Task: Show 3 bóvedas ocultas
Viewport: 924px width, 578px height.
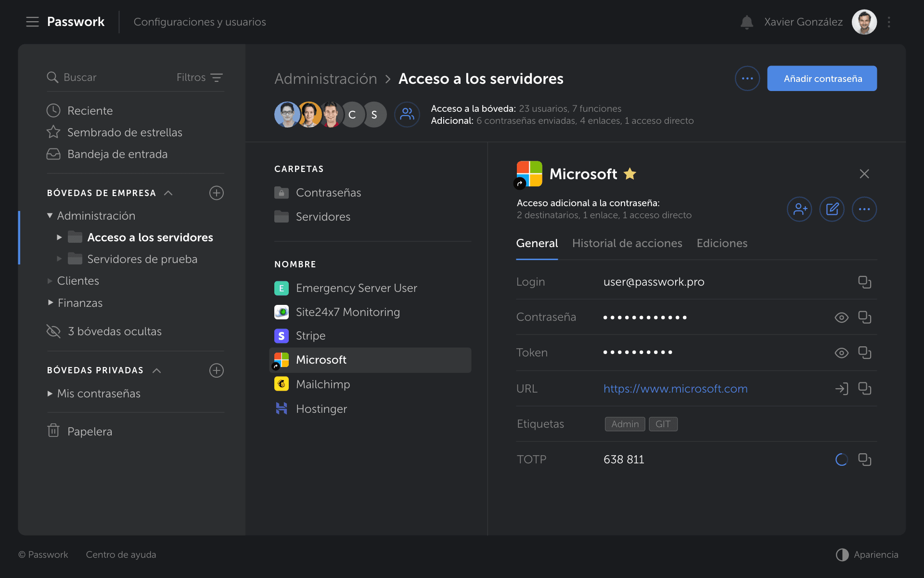Action: pyautogui.click(x=104, y=331)
